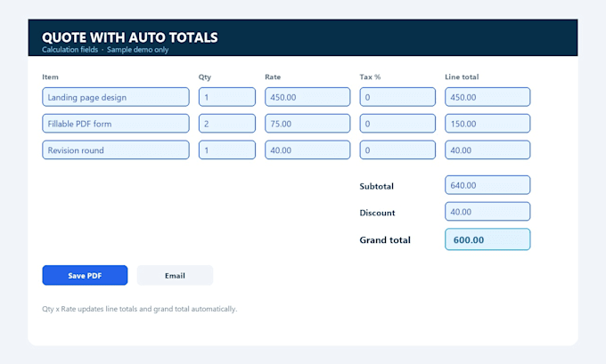Click the 'Item' column header
The image size is (606, 364).
tap(50, 77)
